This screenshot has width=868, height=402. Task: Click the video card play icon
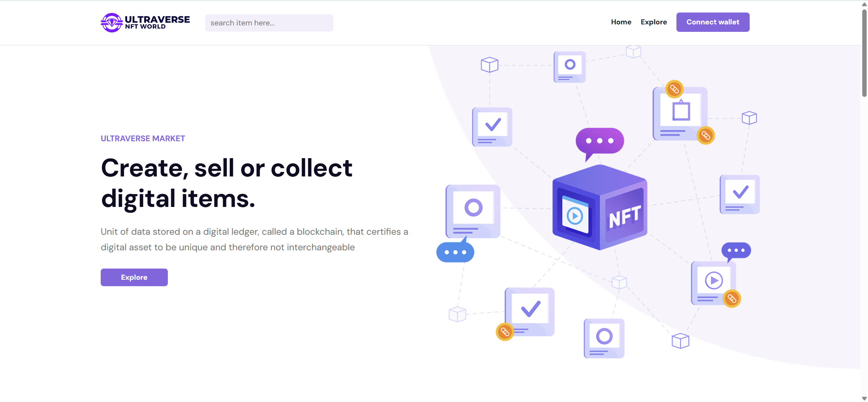pyautogui.click(x=714, y=280)
